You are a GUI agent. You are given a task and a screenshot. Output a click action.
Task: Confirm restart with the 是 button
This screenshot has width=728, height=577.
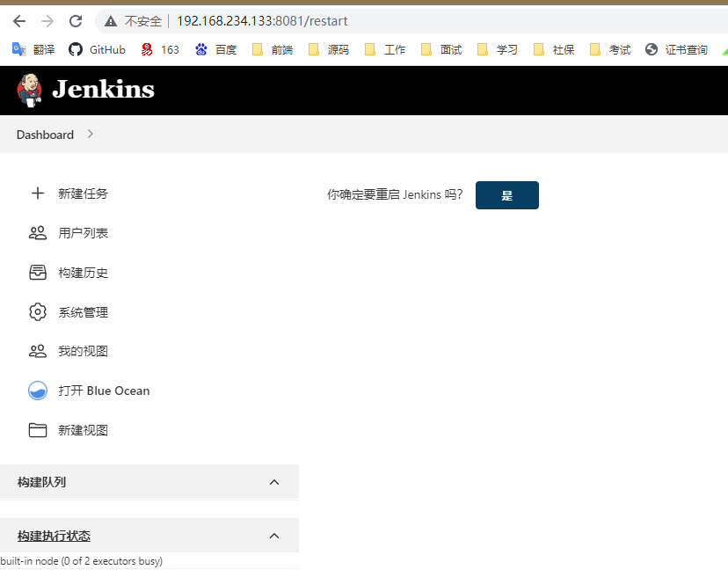[x=507, y=195]
